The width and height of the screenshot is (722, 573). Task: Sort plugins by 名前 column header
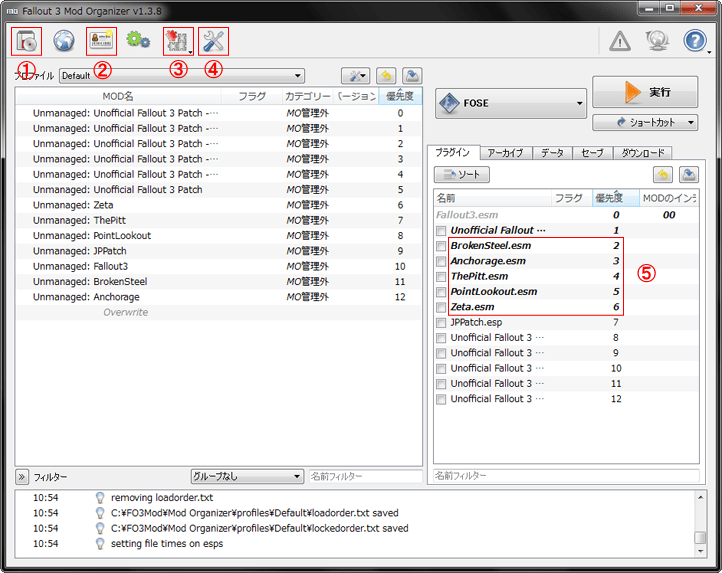(493, 198)
